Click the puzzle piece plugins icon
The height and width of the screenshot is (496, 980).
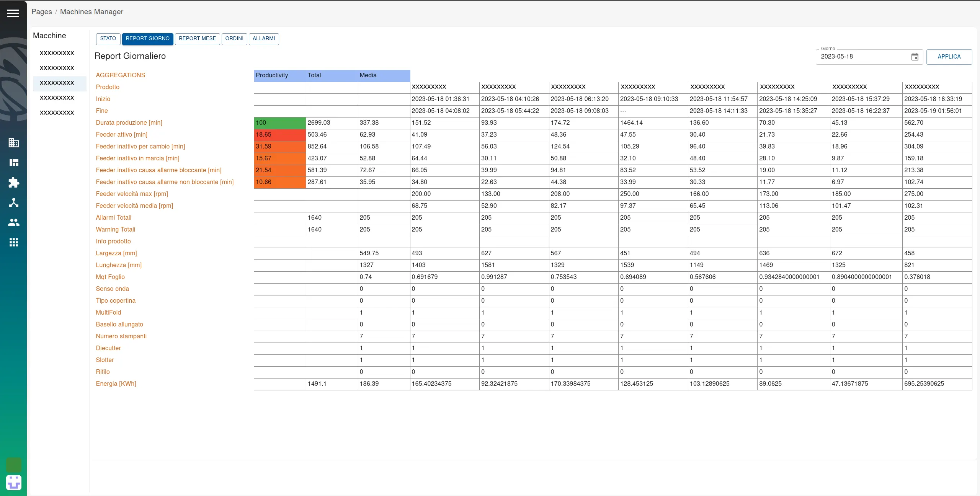tap(14, 183)
